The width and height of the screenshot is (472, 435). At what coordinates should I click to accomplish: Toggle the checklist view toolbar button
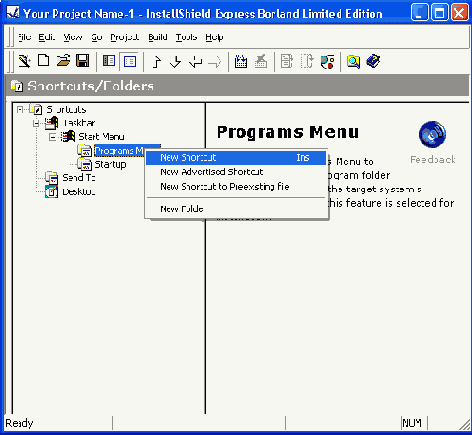(130, 61)
